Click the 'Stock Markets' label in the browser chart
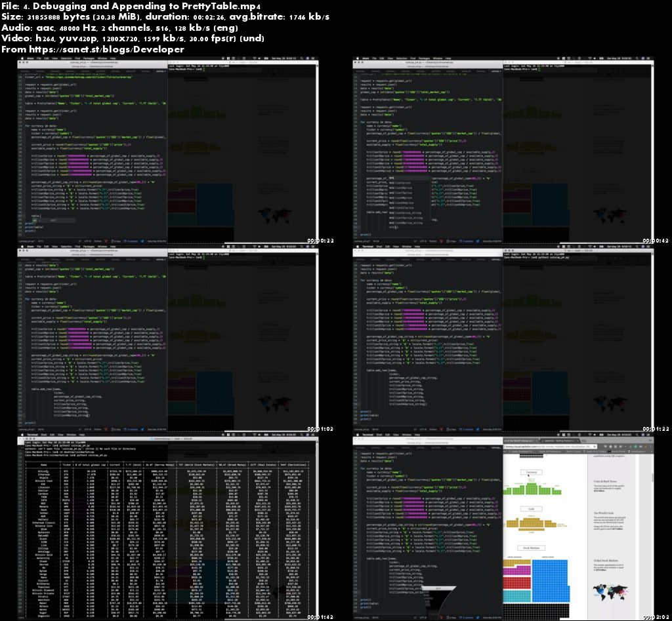The image size is (672, 621). point(532,548)
